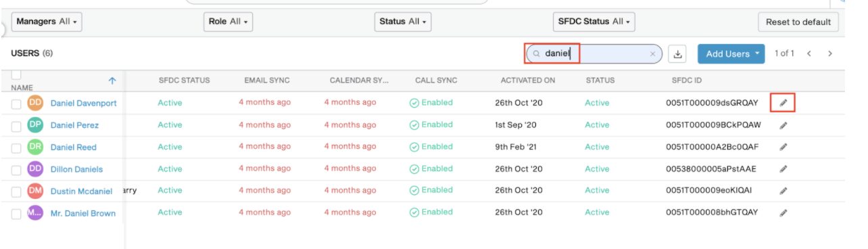Click the Add Users button
Image resolution: width=868 pixels, height=249 pixels.
tap(731, 54)
